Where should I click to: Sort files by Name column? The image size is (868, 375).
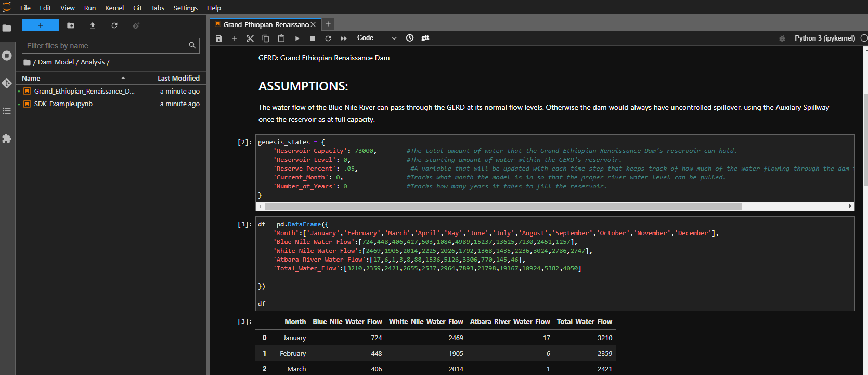point(75,78)
